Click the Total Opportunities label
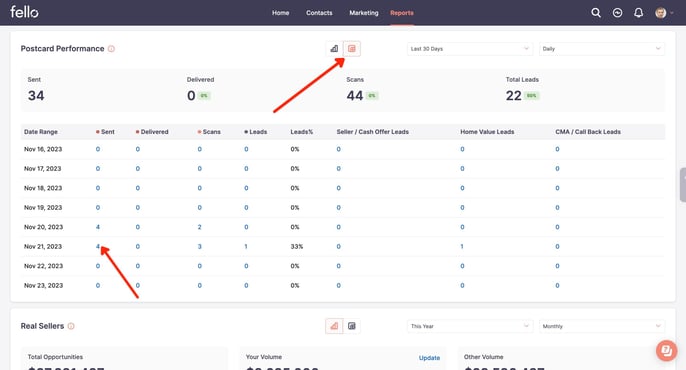This screenshot has width=686, height=370. click(55, 357)
